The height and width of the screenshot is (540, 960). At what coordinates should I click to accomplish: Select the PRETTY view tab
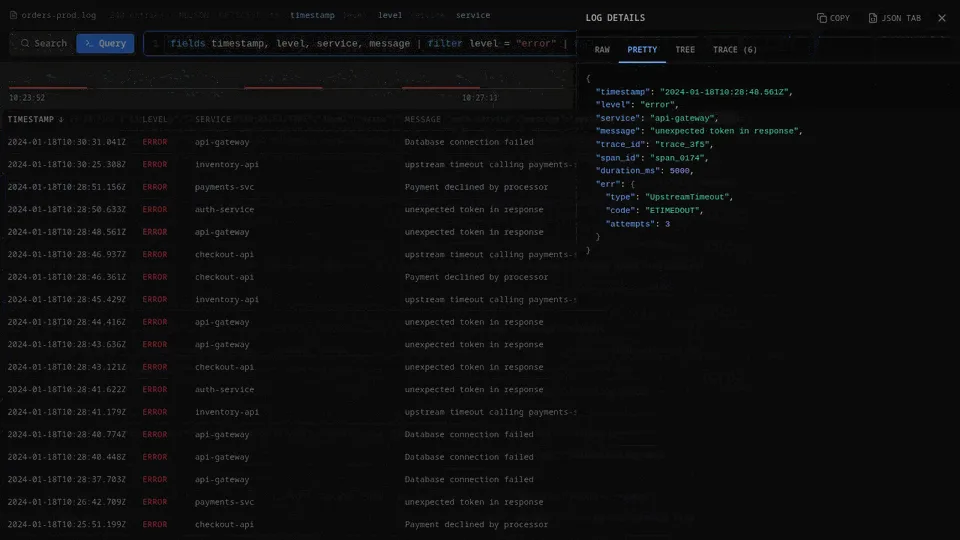pos(642,50)
